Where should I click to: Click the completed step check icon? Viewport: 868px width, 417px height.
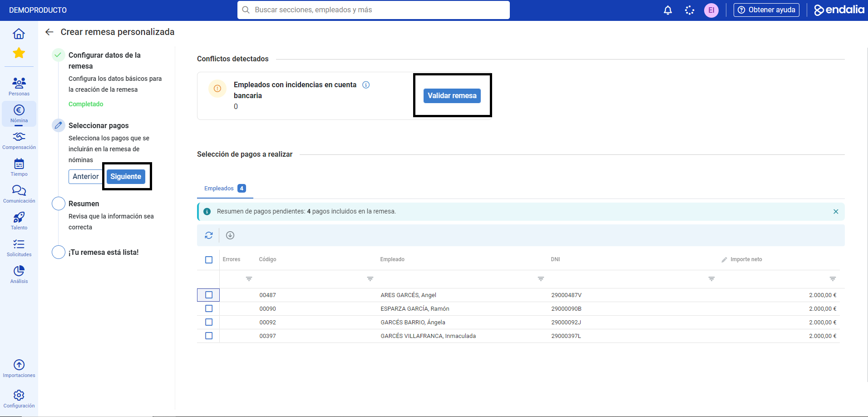click(59, 55)
